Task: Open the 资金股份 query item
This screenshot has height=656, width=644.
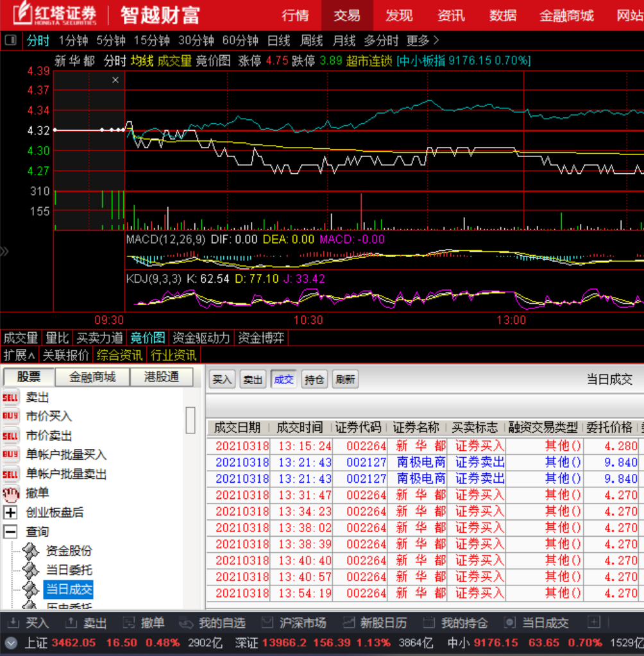Action: [69, 551]
